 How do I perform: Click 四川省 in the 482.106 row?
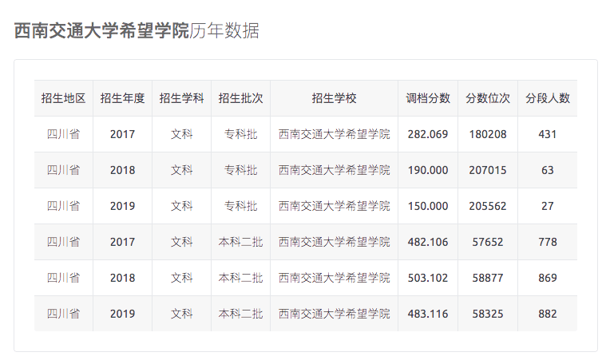pyautogui.click(x=63, y=242)
